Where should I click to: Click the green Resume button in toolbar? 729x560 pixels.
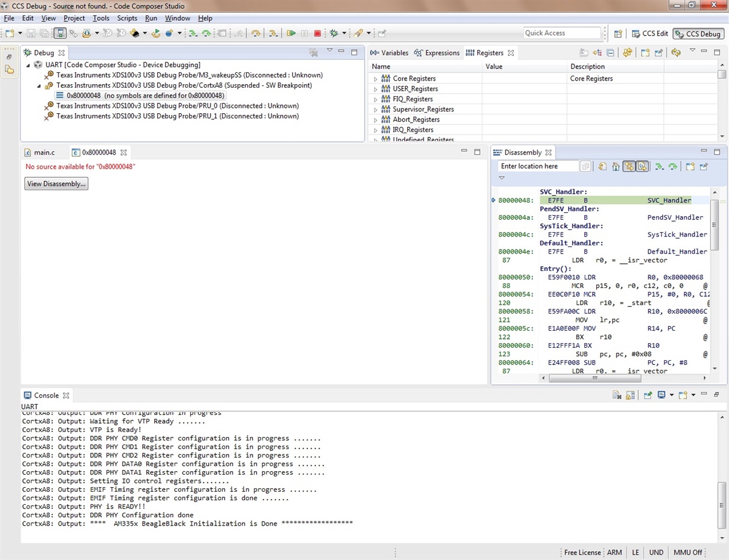click(291, 34)
